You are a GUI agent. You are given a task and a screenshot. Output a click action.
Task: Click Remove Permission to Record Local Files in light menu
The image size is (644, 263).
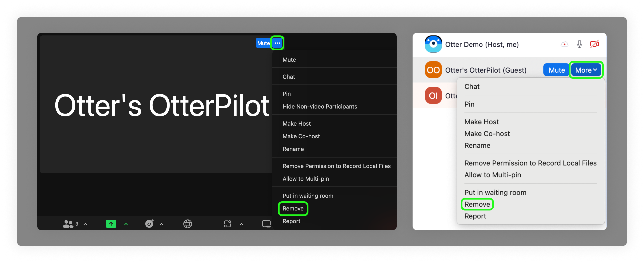click(530, 163)
